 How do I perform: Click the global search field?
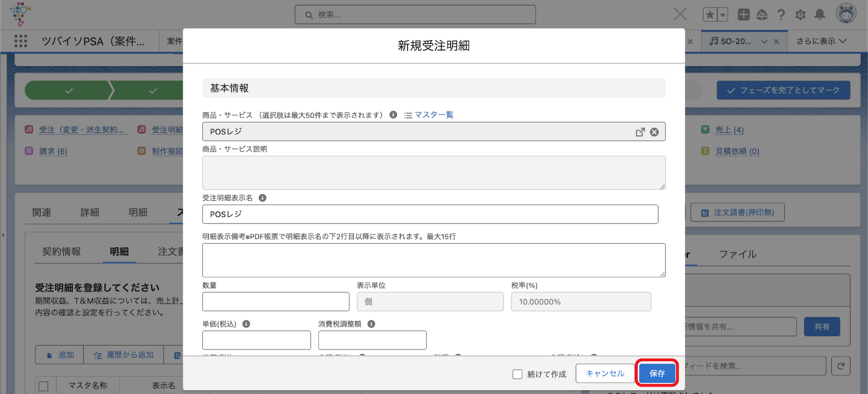point(415,15)
